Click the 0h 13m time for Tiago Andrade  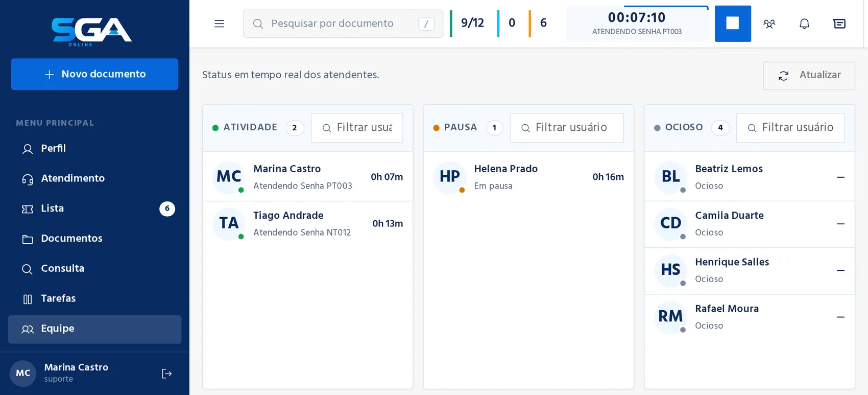coord(388,223)
